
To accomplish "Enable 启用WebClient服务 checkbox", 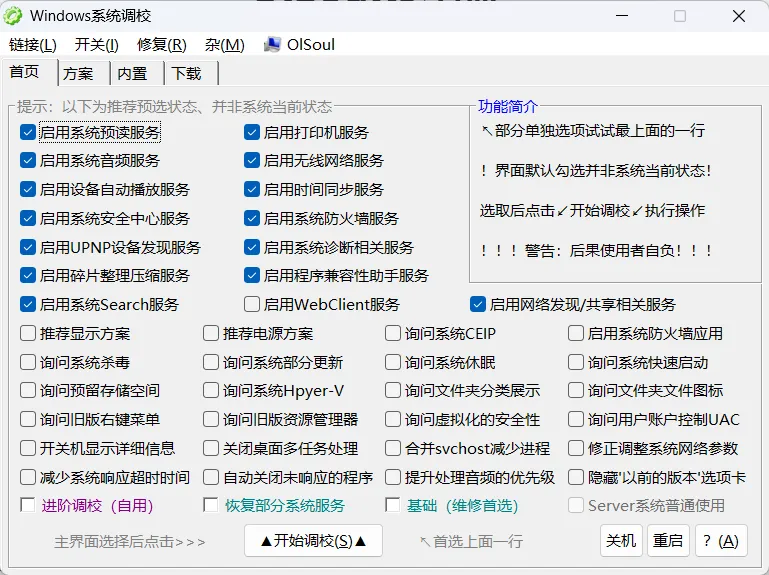I will tap(252, 304).
